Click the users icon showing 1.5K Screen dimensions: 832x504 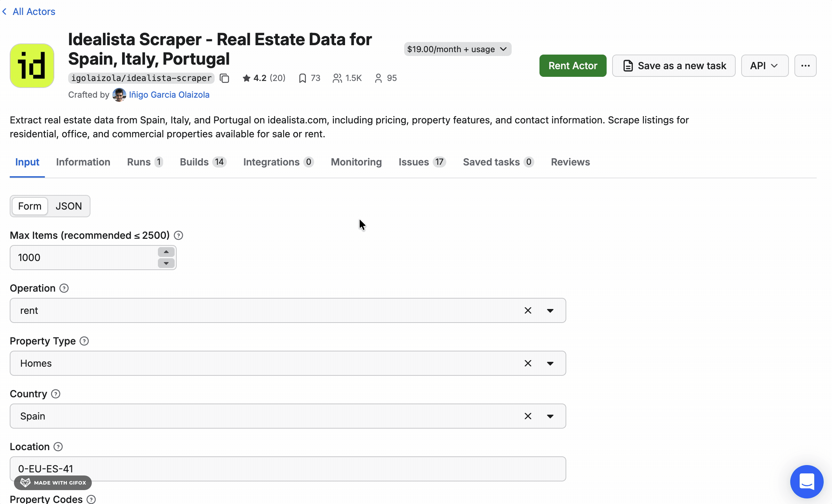click(337, 78)
